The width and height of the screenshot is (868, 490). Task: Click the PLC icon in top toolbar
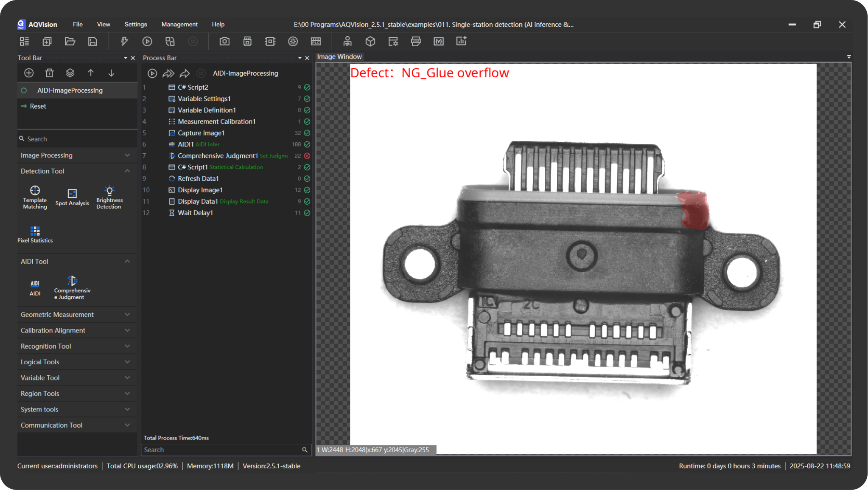(x=316, y=41)
